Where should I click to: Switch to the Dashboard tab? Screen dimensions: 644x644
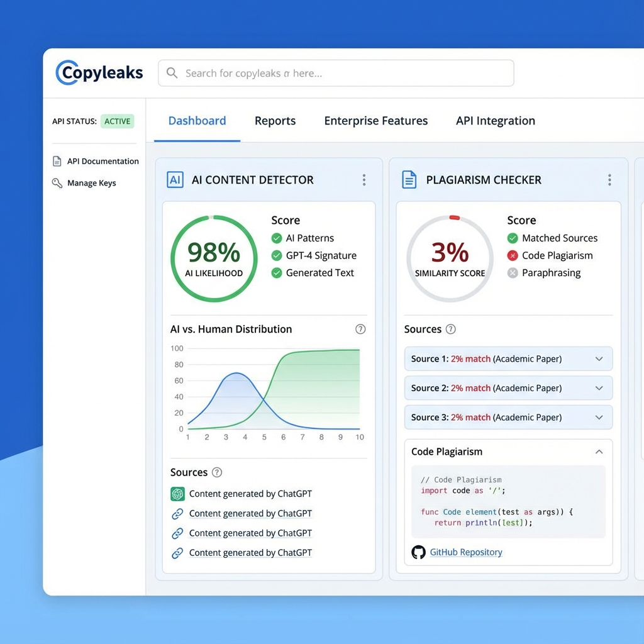pyautogui.click(x=197, y=121)
